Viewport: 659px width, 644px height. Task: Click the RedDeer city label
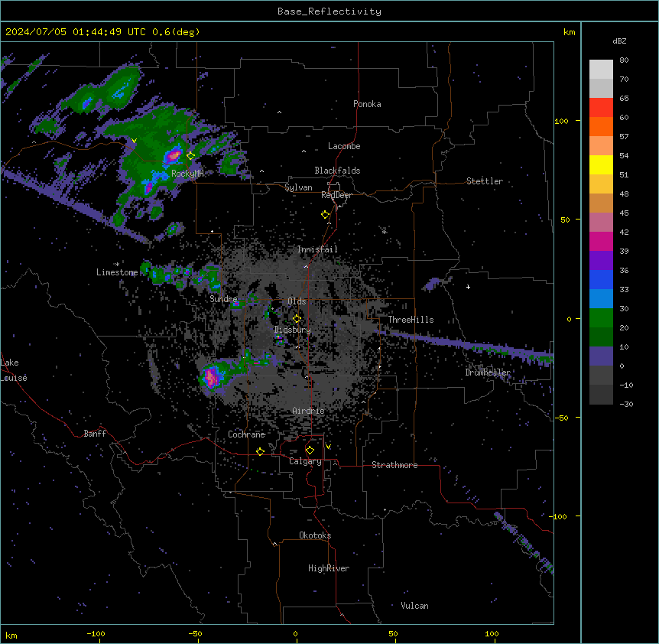[x=336, y=195]
